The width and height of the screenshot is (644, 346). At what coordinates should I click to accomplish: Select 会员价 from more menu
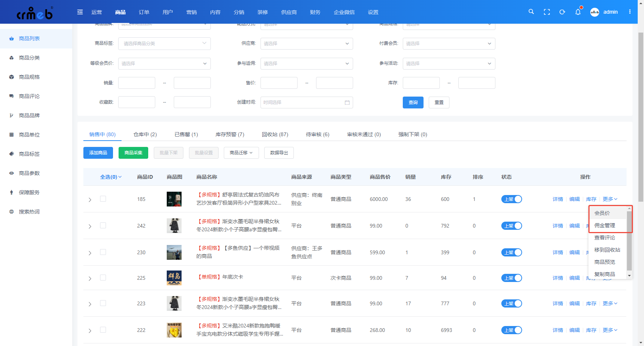pyautogui.click(x=607, y=213)
